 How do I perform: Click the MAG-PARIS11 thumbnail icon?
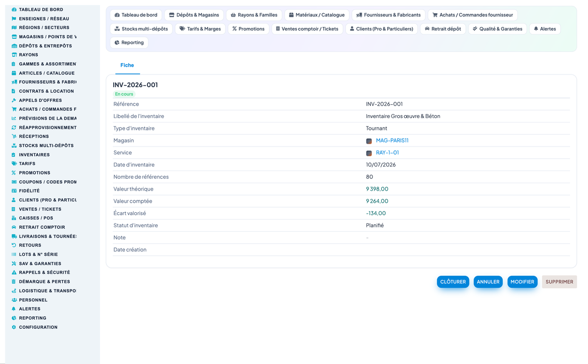pos(369,141)
